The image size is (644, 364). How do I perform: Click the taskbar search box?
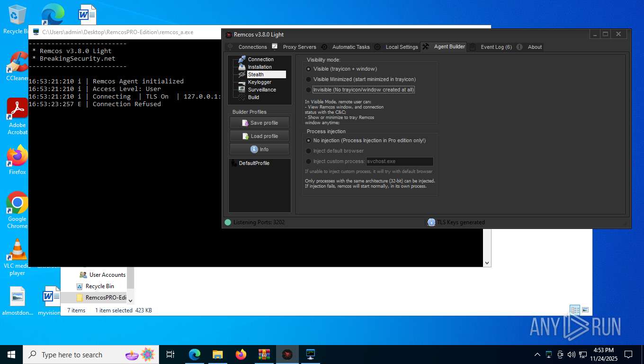(91, 355)
